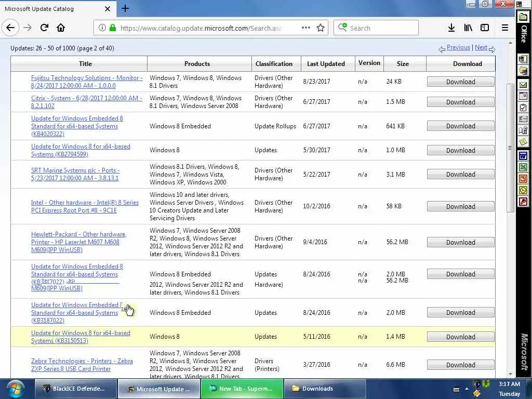Open the Firefox Downloads arrow icon
532x399 pixels.
[x=451, y=28]
